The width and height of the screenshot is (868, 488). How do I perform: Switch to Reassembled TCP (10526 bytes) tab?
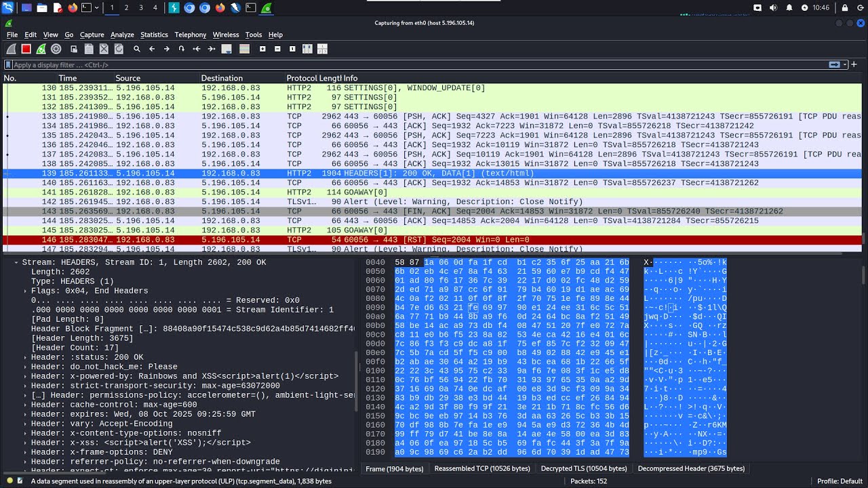[x=482, y=468]
